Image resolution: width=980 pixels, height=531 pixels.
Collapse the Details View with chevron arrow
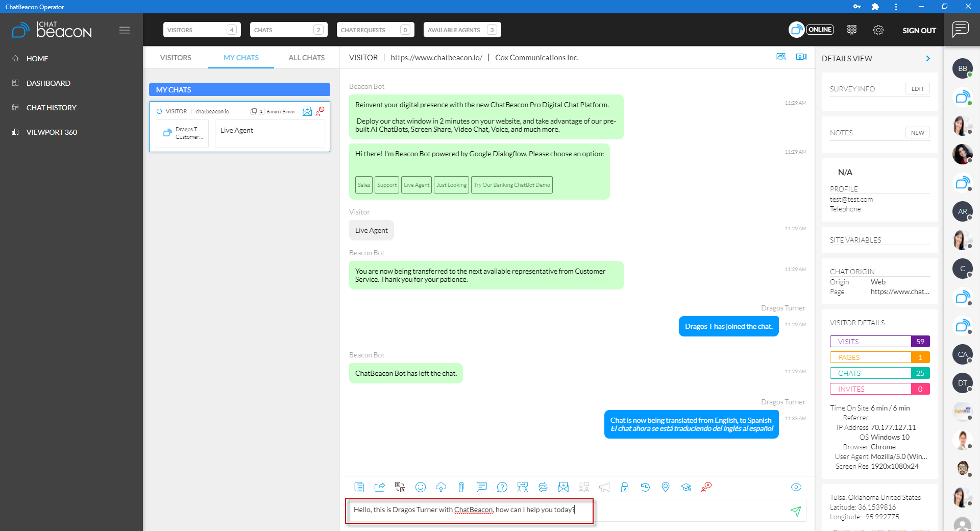[x=928, y=59]
